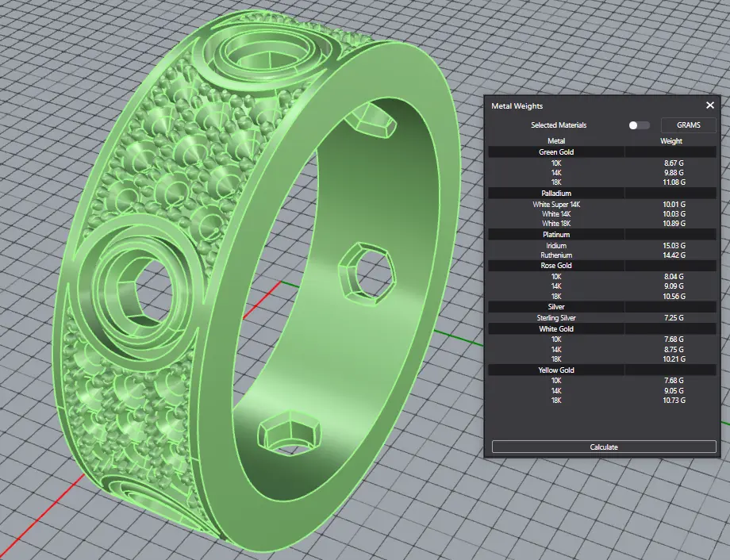Close the Metal Weights panel
This screenshot has height=560, width=730.
point(710,105)
